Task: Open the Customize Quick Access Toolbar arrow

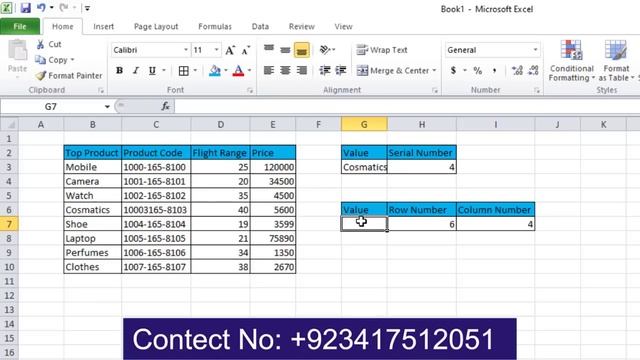Action: pyautogui.click(x=87, y=8)
